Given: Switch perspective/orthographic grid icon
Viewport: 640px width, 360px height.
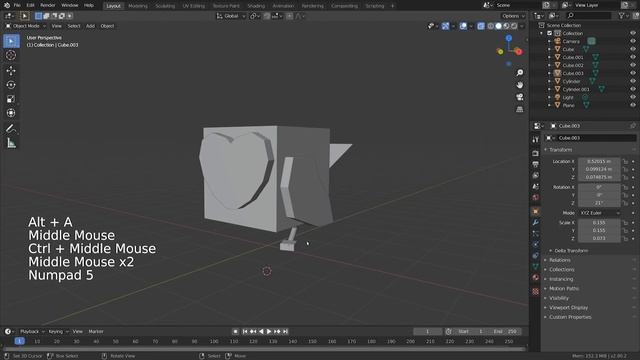Looking at the screenshot, I should [520, 109].
